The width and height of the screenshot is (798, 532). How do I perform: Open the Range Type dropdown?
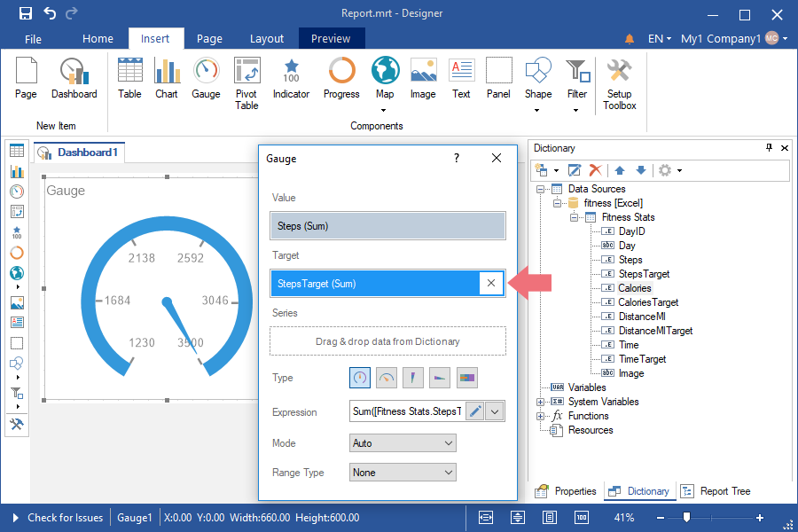click(403, 473)
